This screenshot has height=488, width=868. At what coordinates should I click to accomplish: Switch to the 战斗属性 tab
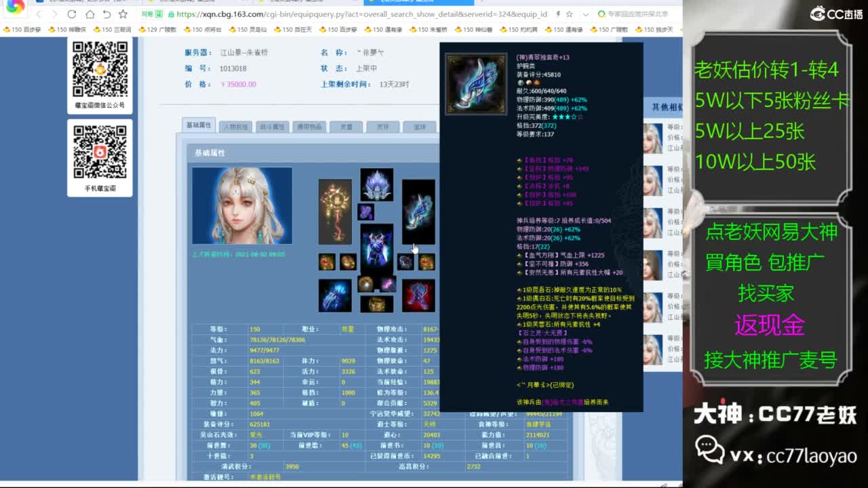coord(273,127)
